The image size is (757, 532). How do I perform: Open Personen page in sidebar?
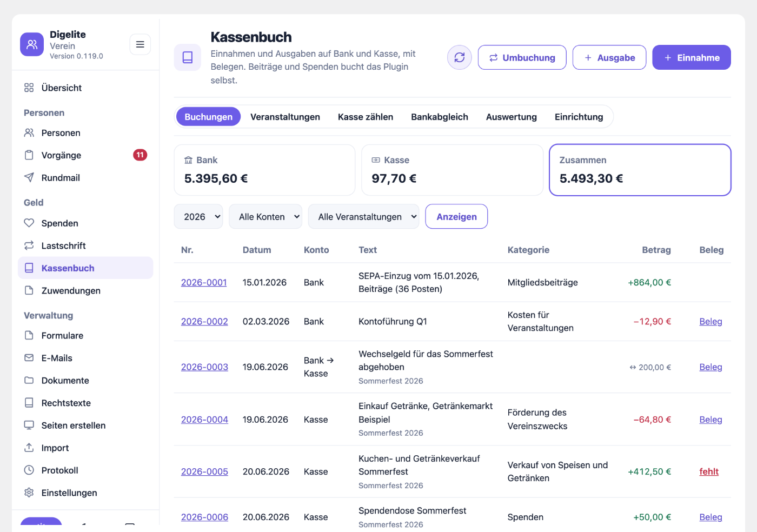pos(85,133)
